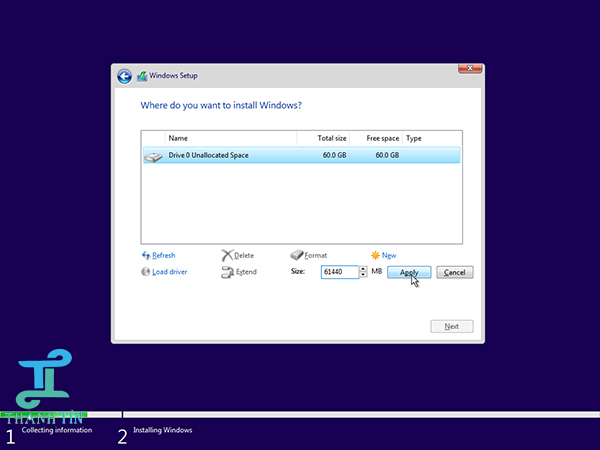The width and height of the screenshot is (600, 450).
Task: Click the back arrow in Windows Setup
Action: tap(124, 76)
